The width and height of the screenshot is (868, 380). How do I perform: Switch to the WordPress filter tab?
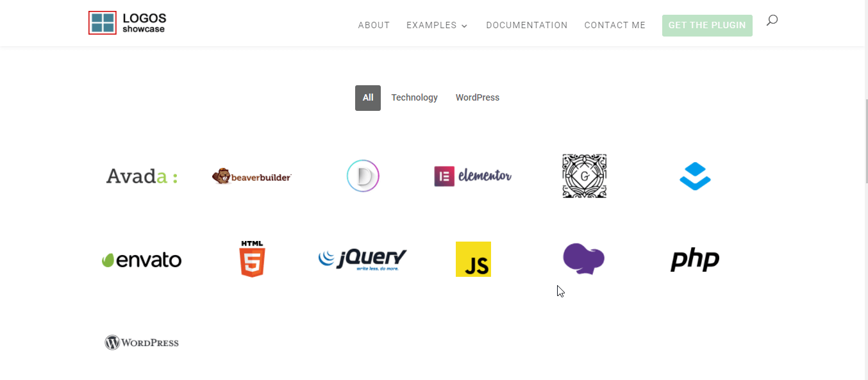tap(477, 97)
